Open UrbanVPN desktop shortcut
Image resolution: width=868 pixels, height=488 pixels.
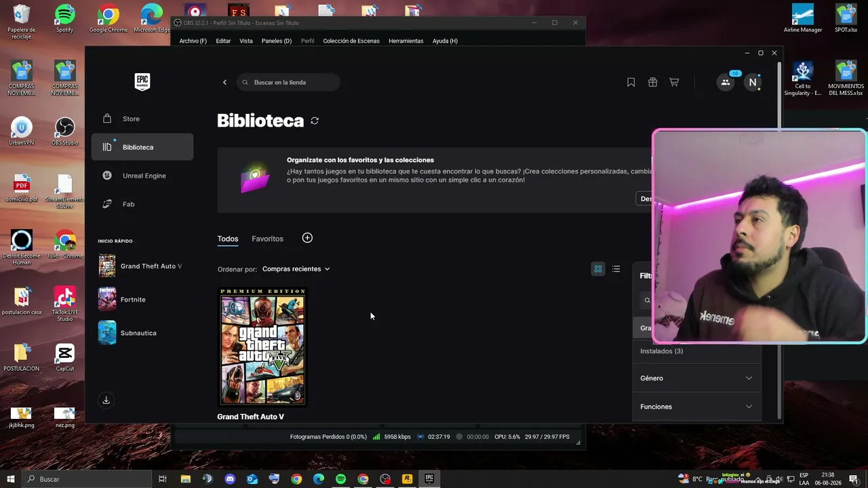click(22, 131)
